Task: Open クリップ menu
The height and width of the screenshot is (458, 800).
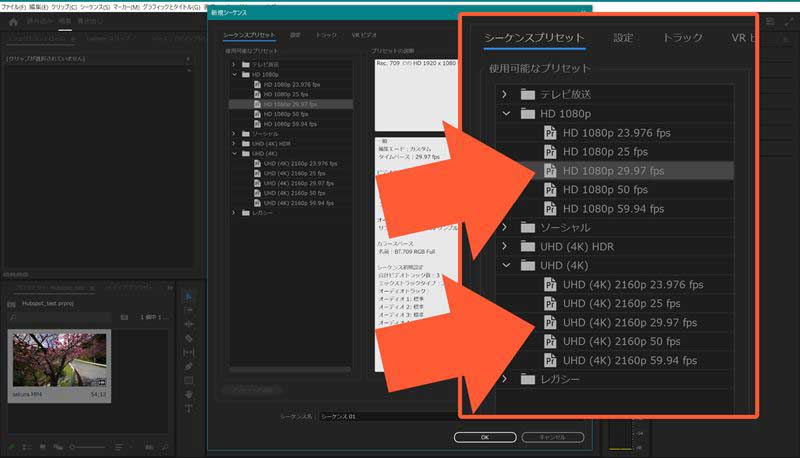Action: tap(64, 7)
